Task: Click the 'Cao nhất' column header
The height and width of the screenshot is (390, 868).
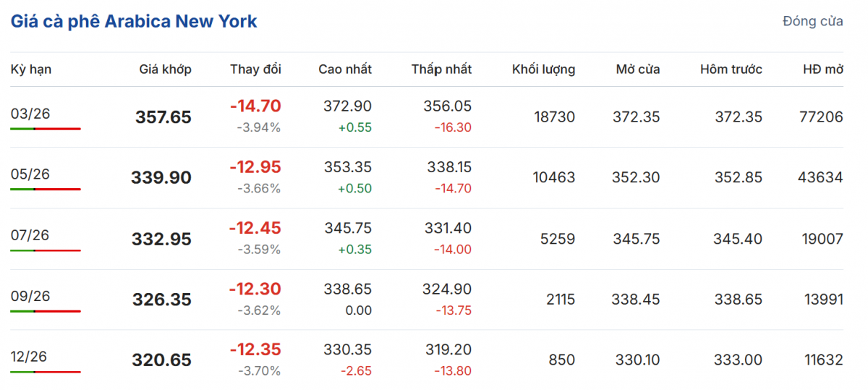Action: click(345, 69)
